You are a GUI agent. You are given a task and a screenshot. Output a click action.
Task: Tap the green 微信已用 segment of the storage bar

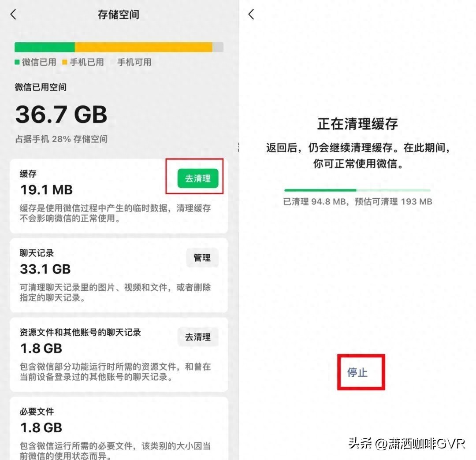click(45, 47)
